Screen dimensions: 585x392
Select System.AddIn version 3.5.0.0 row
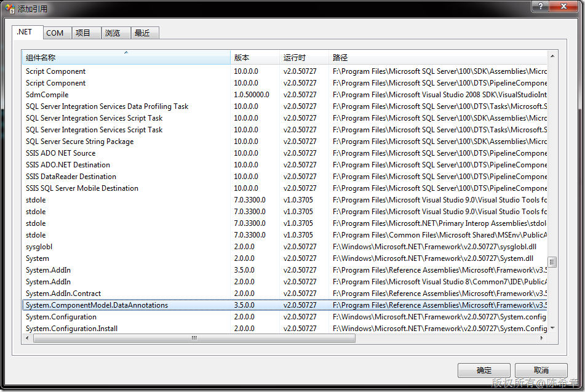pyautogui.click(x=285, y=270)
